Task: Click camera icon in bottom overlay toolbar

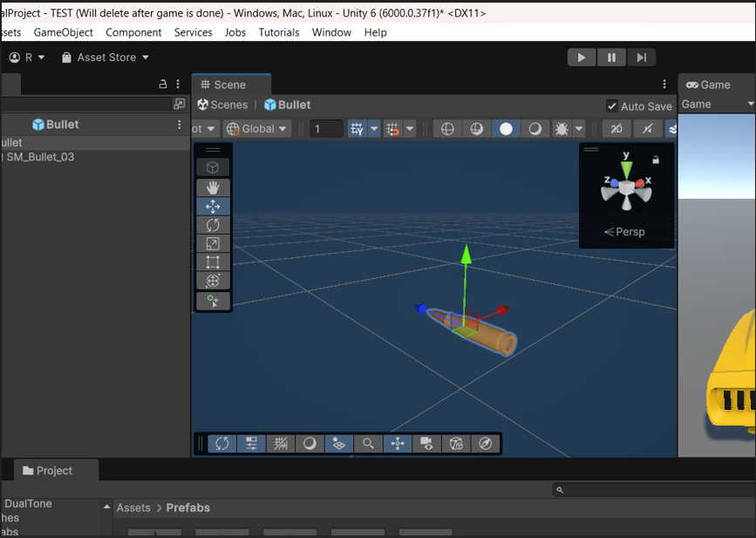Action: pos(426,444)
